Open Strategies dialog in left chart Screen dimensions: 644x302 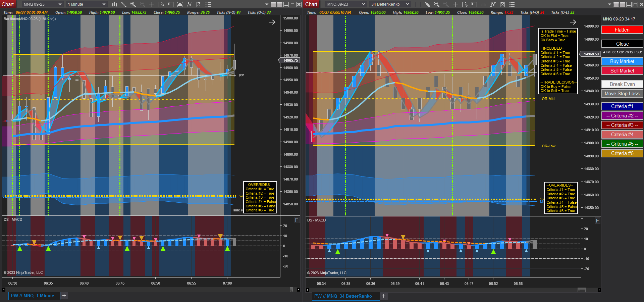(x=199, y=4)
